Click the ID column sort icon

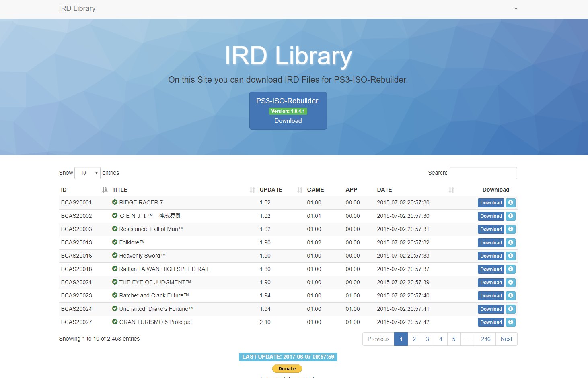coord(105,190)
